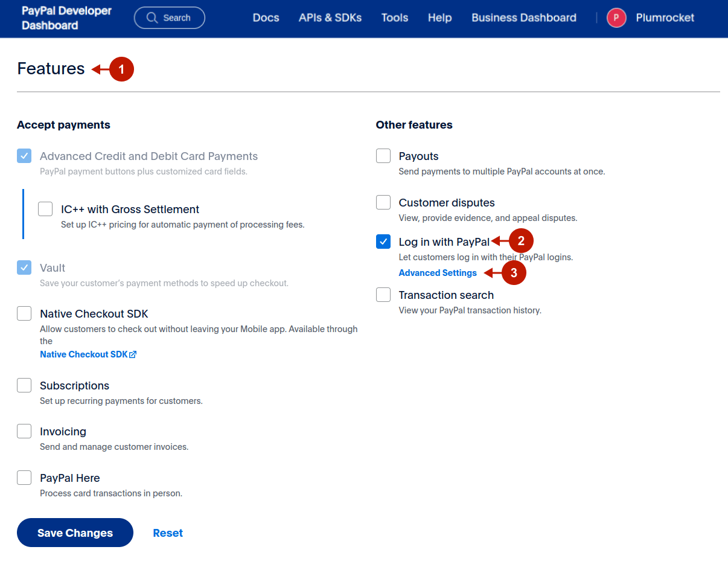Click red annotation marker number 1

coord(121,70)
